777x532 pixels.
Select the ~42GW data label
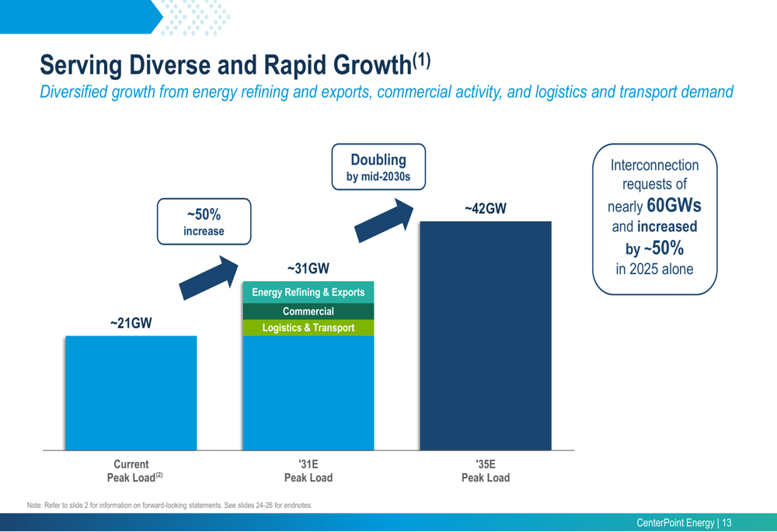pos(486,209)
